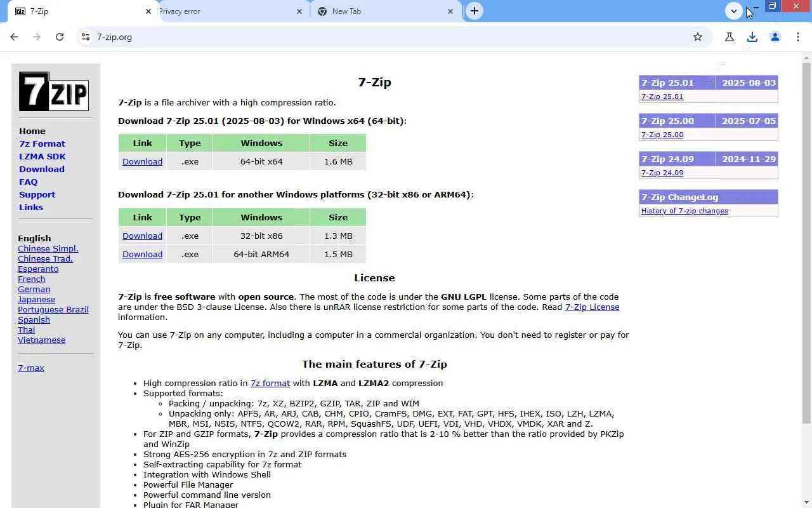Viewport: 812px width, 508px height.
Task: Select the 7-Zip browser tab
Action: pos(82,11)
